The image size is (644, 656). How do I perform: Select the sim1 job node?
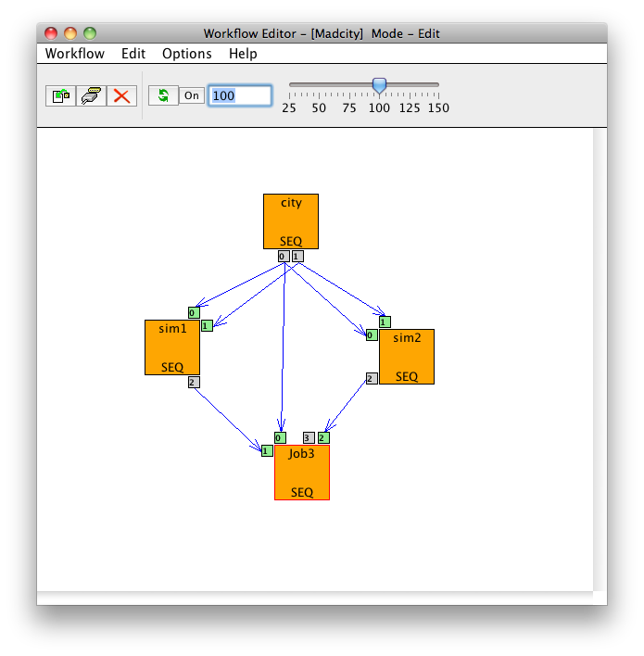point(172,347)
